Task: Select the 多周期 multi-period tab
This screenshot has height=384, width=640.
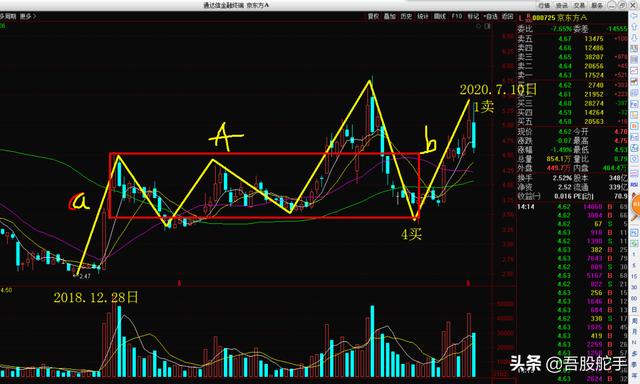Action: 8,16
